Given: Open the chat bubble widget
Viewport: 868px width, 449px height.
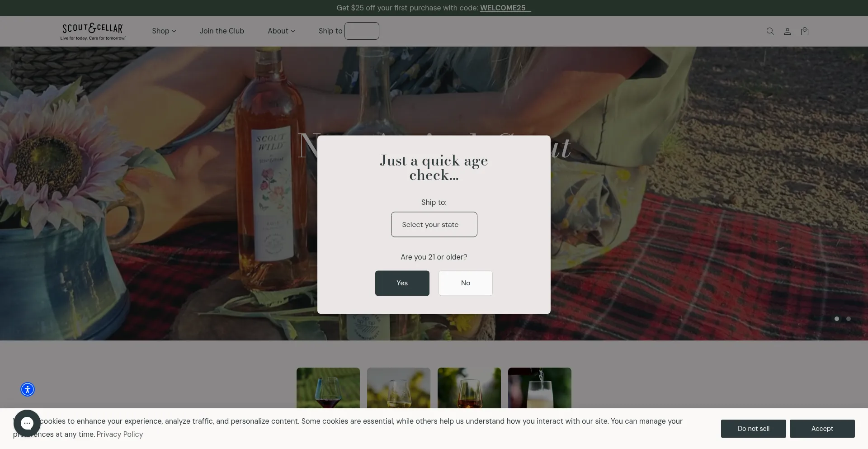Looking at the screenshot, I should [27, 423].
